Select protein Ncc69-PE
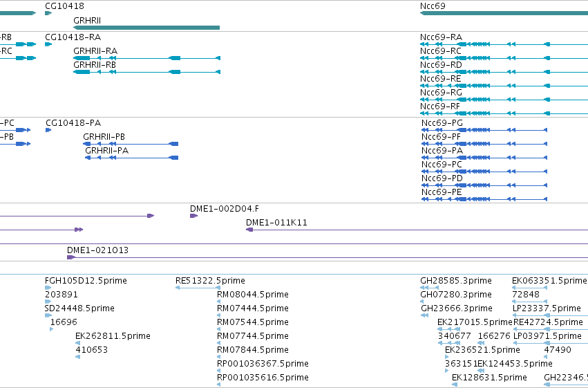The height and width of the screenshot is (388, 588). 442,192
